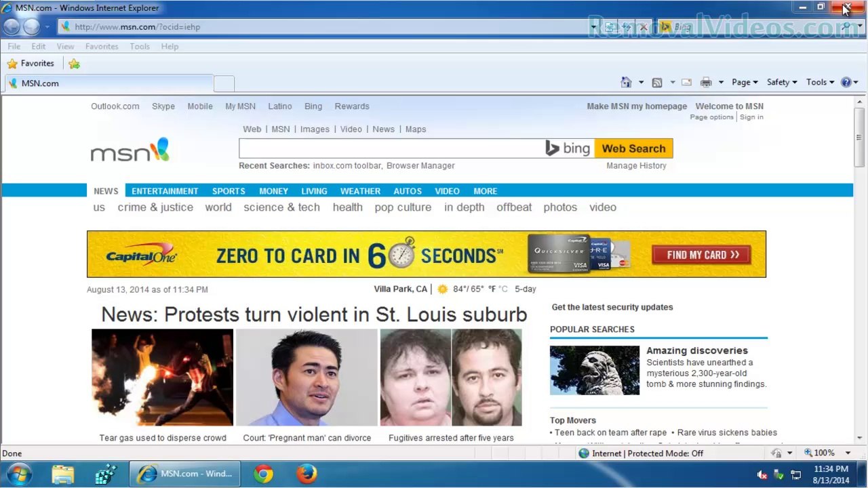868x488 pixels.
Task: Open a new tab
Action: click(x=224, y=83)
